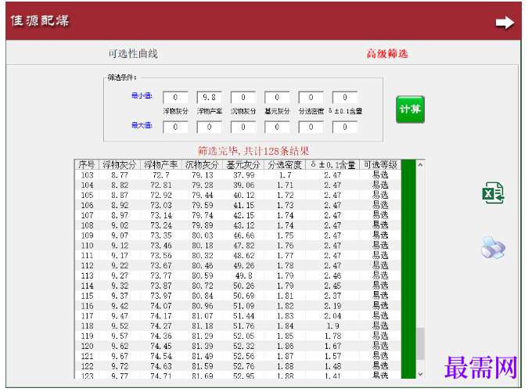
Task: Click the 最大值 分选密度 input field
Action: (x=311, y=128)
